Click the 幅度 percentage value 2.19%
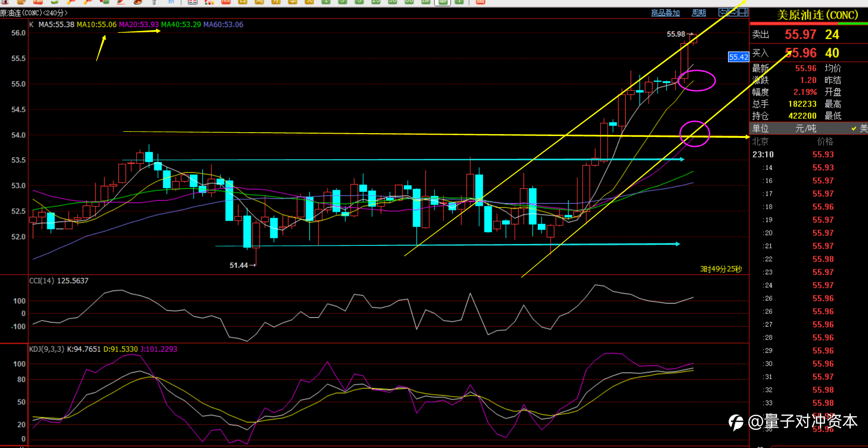The height and width of the screenshot is (448, 868). [x=805, y=92]
